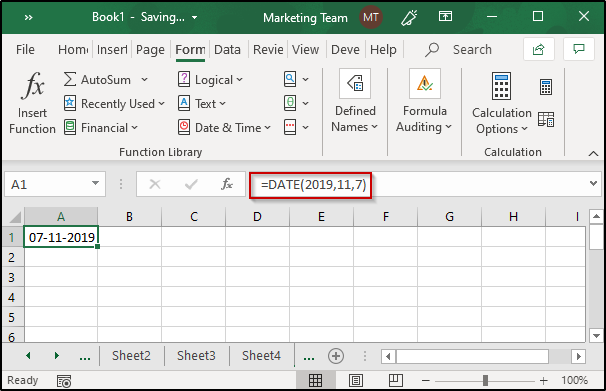Click the zoom out minus button
The image size is (606, 391).
[x=426, y=381]
